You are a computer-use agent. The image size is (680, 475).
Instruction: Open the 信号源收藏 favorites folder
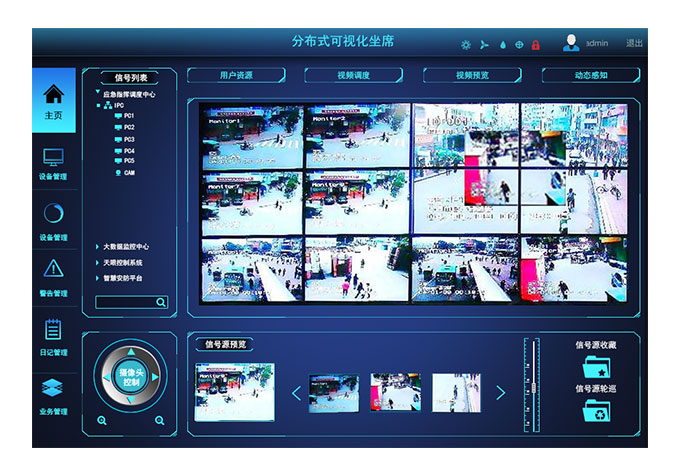click(x=596, y=367)
